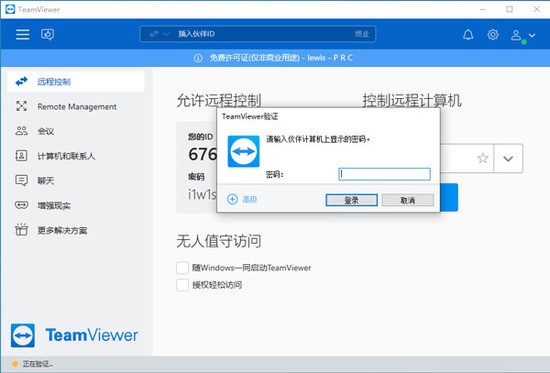Enable 随Windows一同启动TeamViewer checkbox
This screenshot has height=373, width=550.
182,267
